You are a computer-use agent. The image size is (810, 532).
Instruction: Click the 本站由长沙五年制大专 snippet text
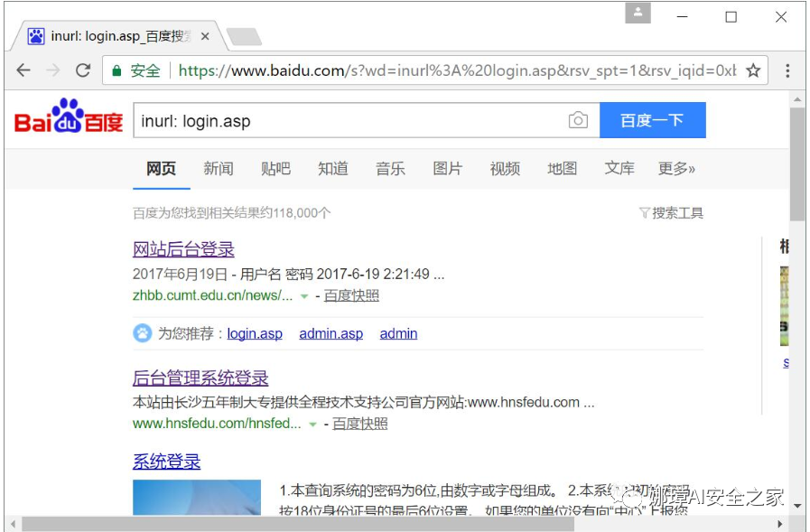364,402
